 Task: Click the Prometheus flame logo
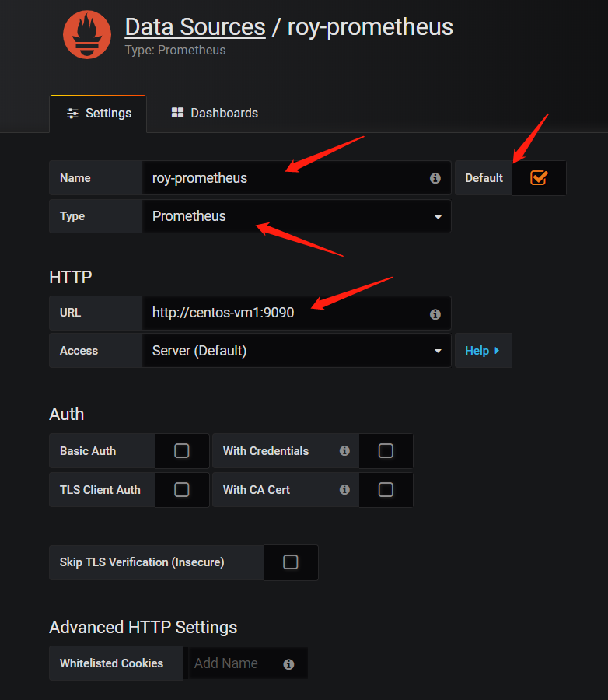coord(87,34)
